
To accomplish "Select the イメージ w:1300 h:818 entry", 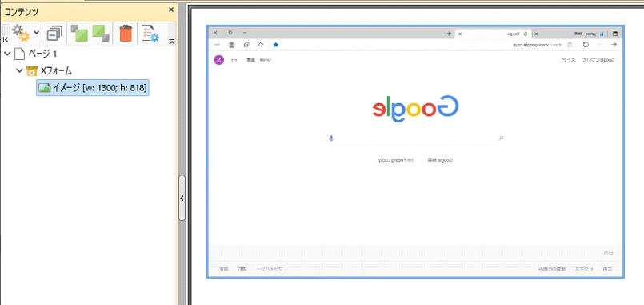I will 93,87.
